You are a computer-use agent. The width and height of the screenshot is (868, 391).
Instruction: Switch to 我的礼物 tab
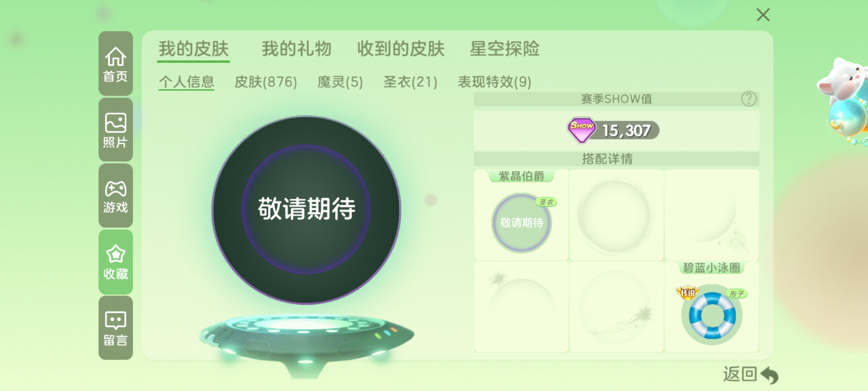click(296, 49)
